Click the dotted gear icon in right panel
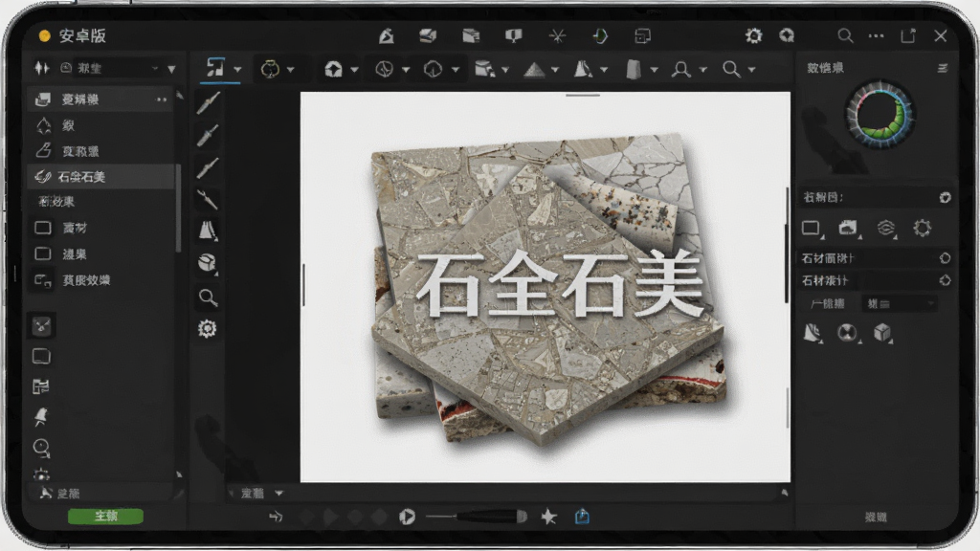 (x=922, y=228)
